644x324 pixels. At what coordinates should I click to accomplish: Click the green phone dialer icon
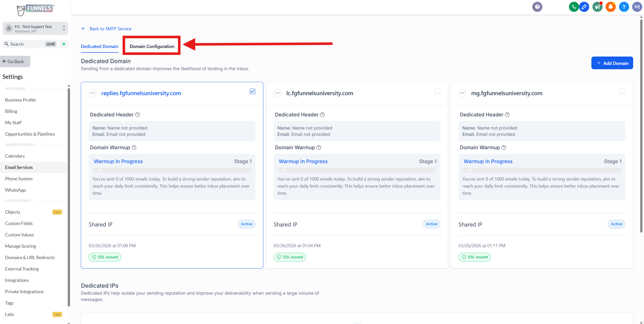click(574, 7)
